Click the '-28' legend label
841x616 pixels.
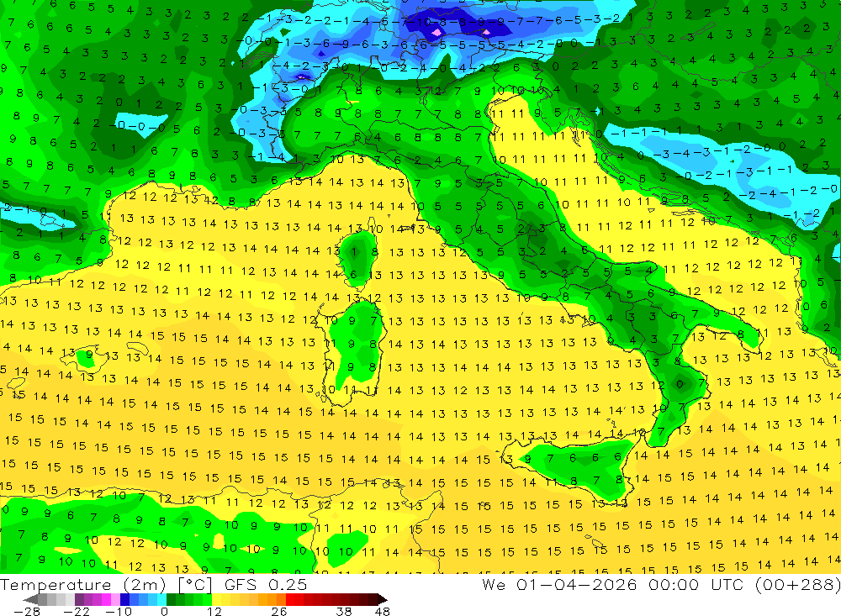(x=27, y=611)
